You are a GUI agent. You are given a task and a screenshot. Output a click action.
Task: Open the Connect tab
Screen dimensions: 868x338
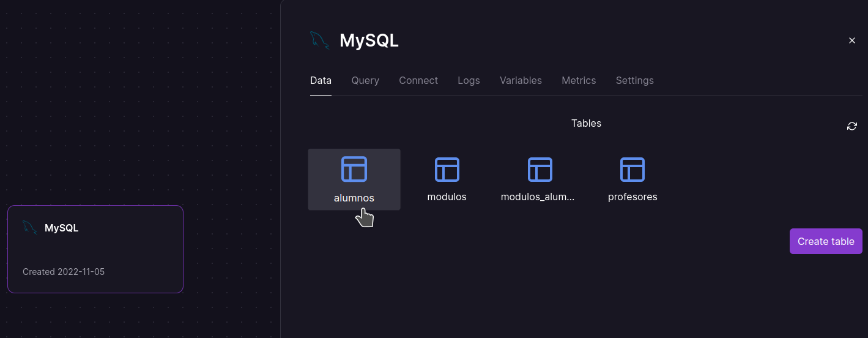418,80
